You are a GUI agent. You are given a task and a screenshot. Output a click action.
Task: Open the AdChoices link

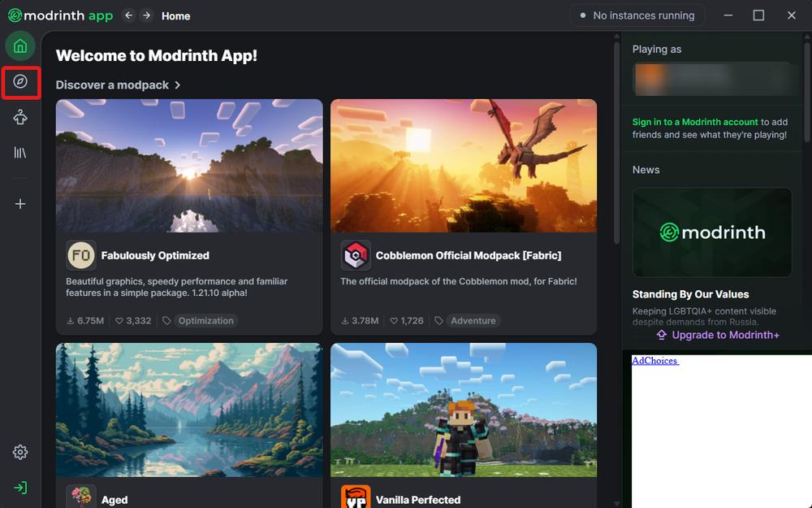(654, 360)
